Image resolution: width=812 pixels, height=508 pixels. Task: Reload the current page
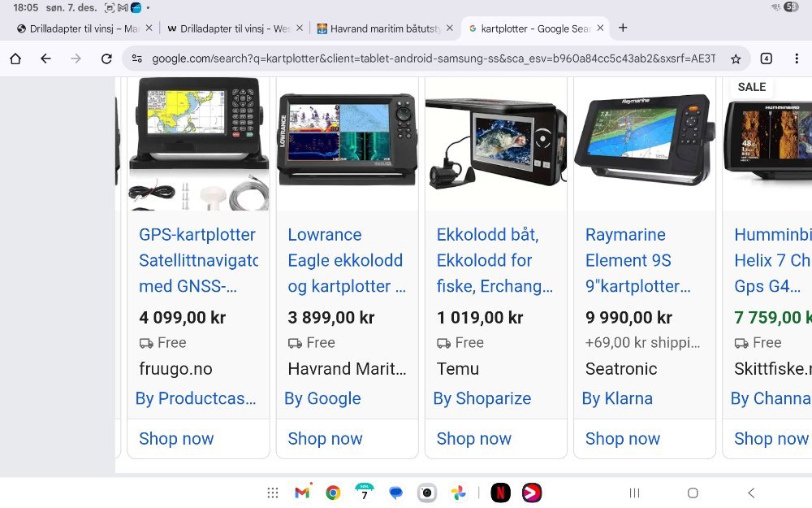[x=106, y=59]
